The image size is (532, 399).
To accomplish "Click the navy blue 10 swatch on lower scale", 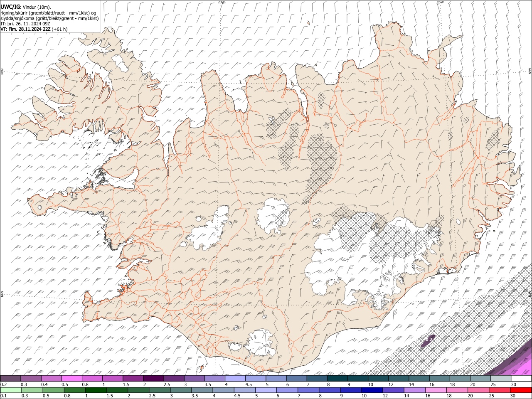I will [x=372, y=390].
